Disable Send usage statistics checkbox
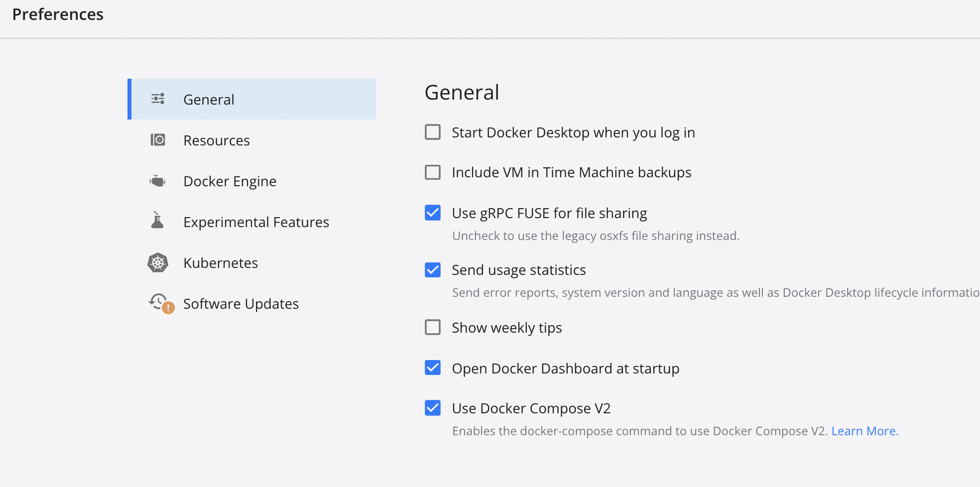 point(433,269)
